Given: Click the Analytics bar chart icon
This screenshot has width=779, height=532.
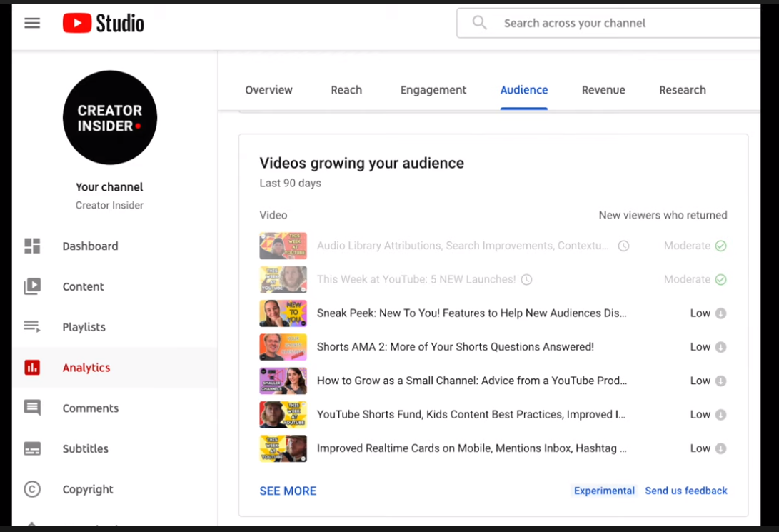Looking at the screenshot, I should pyautogui.click(x=32, y=368).
